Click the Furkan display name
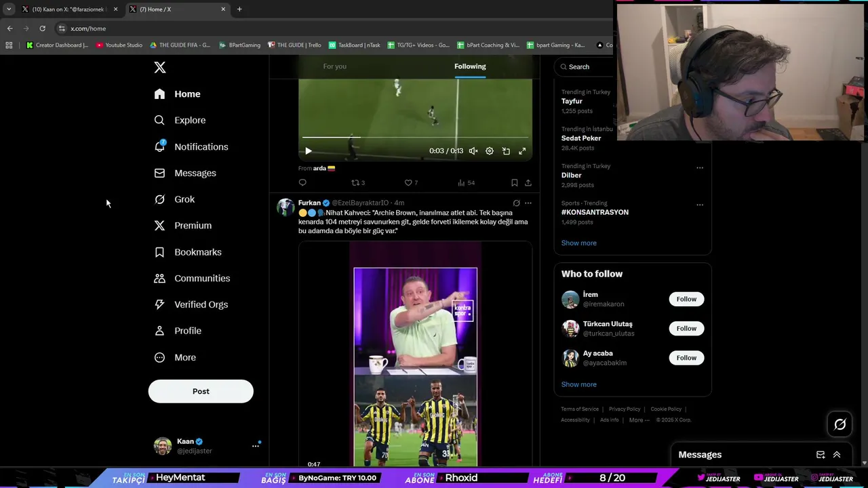 309,203
